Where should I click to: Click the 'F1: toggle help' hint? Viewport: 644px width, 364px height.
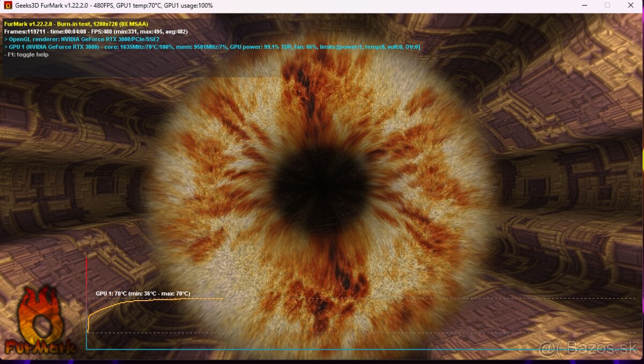[26, 55]
